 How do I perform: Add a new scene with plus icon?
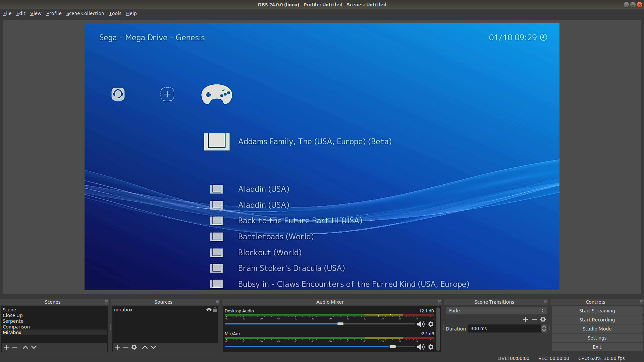coord(6,347)
